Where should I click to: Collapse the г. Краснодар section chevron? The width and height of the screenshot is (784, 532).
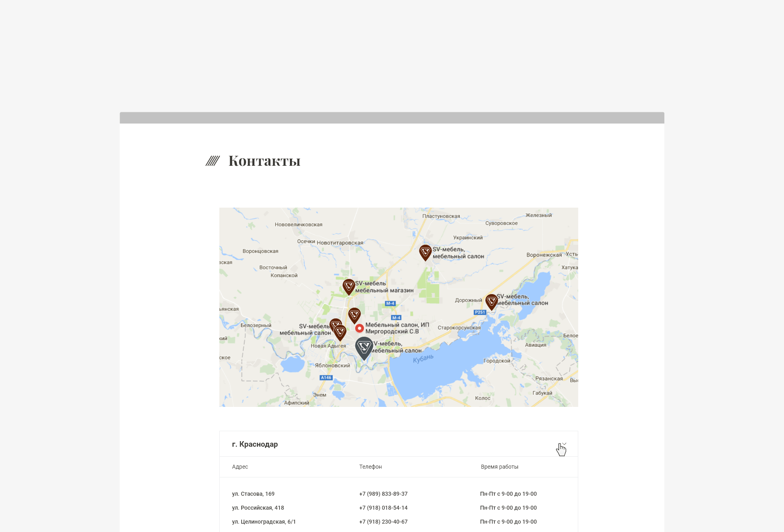(x=564, y=444)
